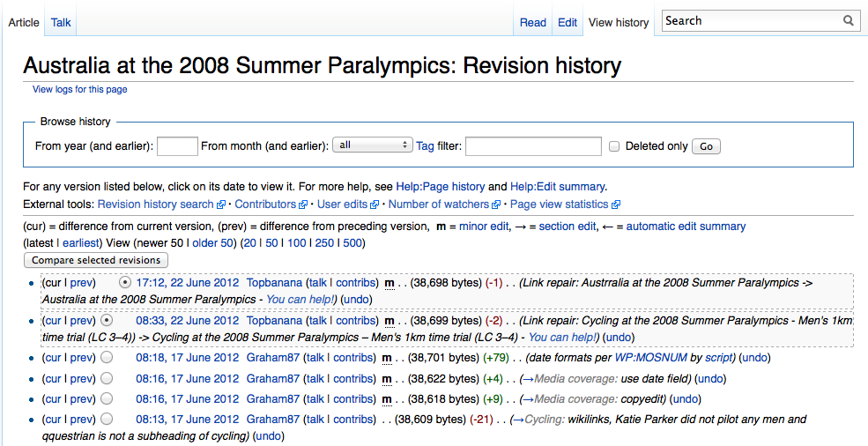
Task: Open the Contributors external tool link
Action: tap(265, 204)
